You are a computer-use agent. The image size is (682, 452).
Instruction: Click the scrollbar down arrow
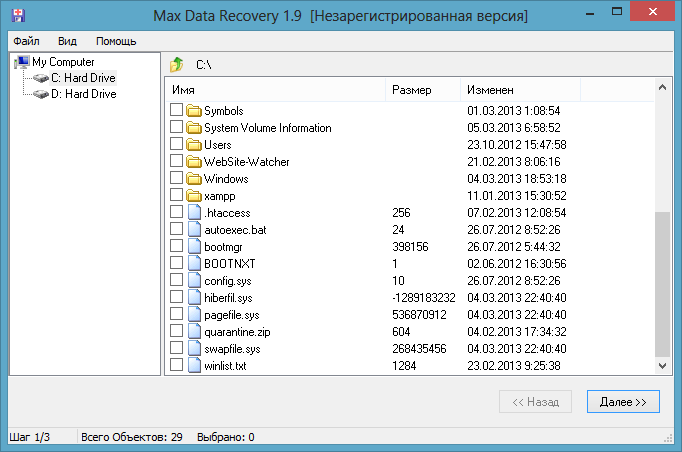pyautogui.click(x=662, y=366)
